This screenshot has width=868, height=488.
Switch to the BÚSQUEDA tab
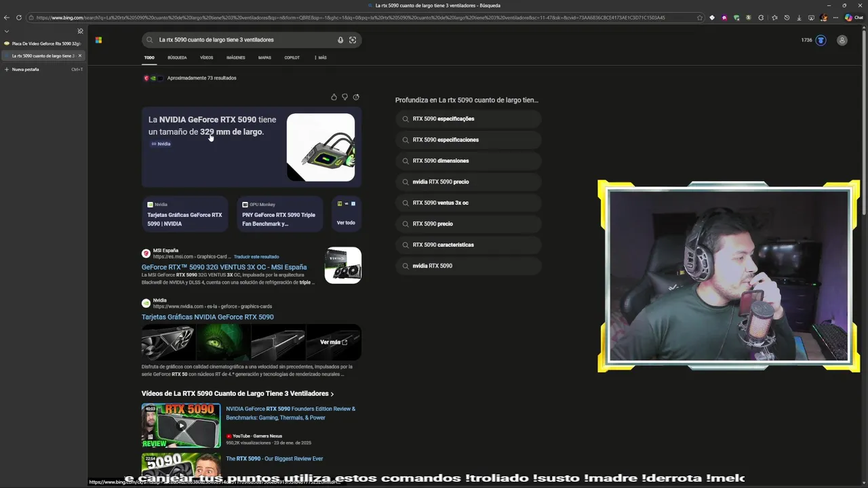tap(177, 58)
